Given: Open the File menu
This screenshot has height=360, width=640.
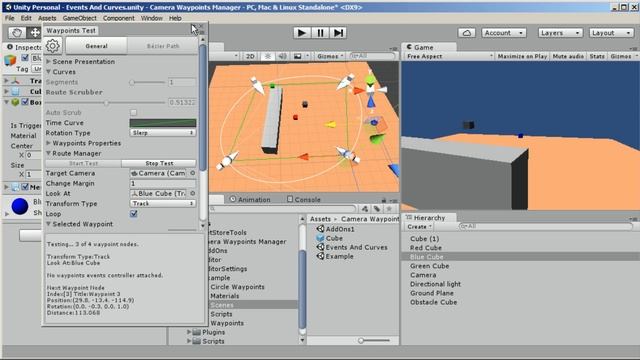Looking at the screenshot, I should (x=10, y=18).
